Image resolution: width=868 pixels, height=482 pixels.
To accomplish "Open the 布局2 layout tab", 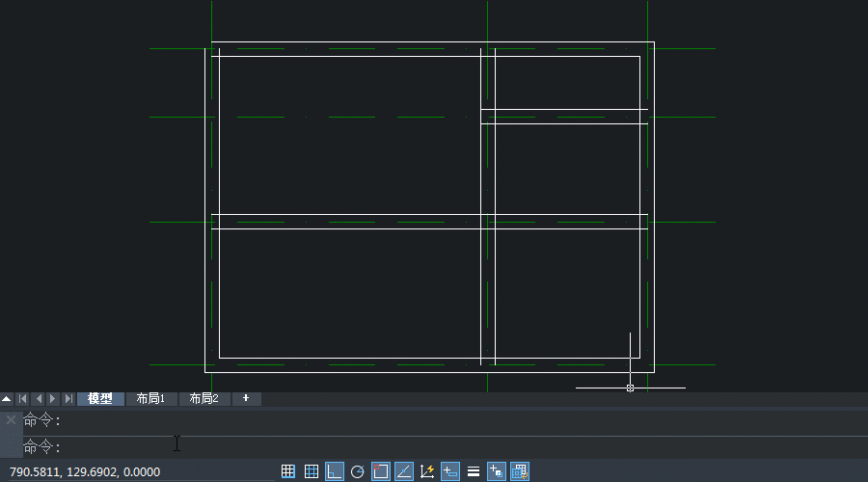I will [x=203, y=398].
